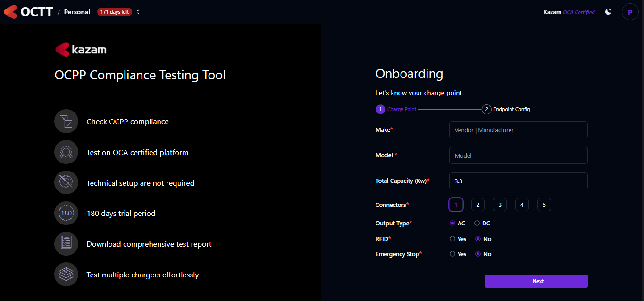The image size is (644, 301).
Task: Set connectors count to 4
Action: [522, 205]
